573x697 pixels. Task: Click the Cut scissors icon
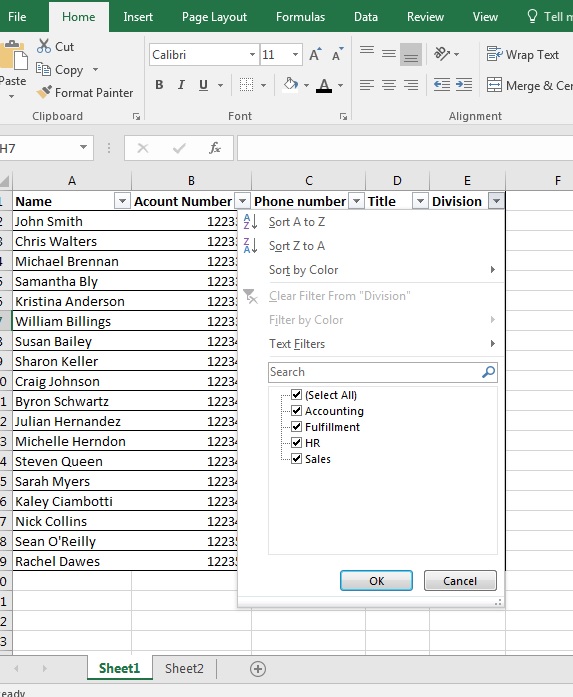click(x=44, y=46)
